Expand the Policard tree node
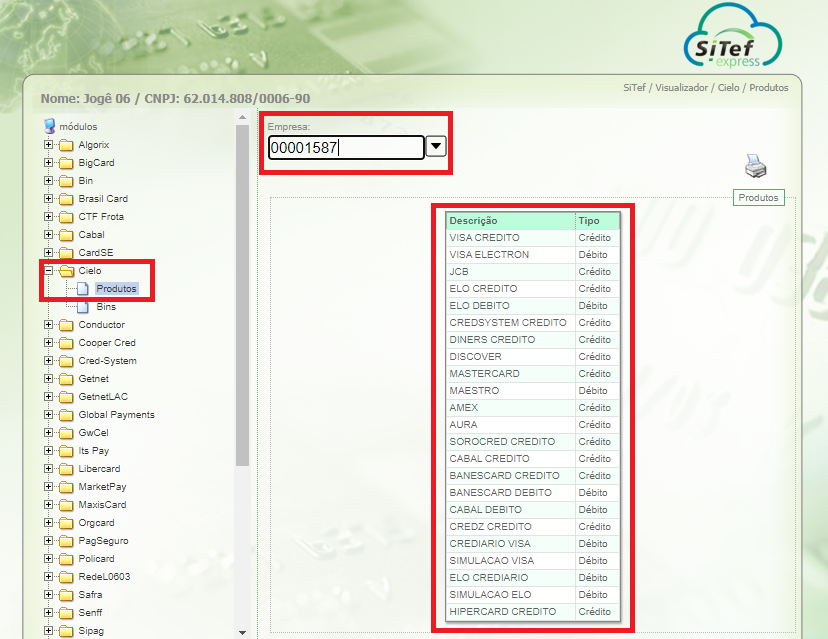This screenshot has width=828, height=639. coord(49,558)
